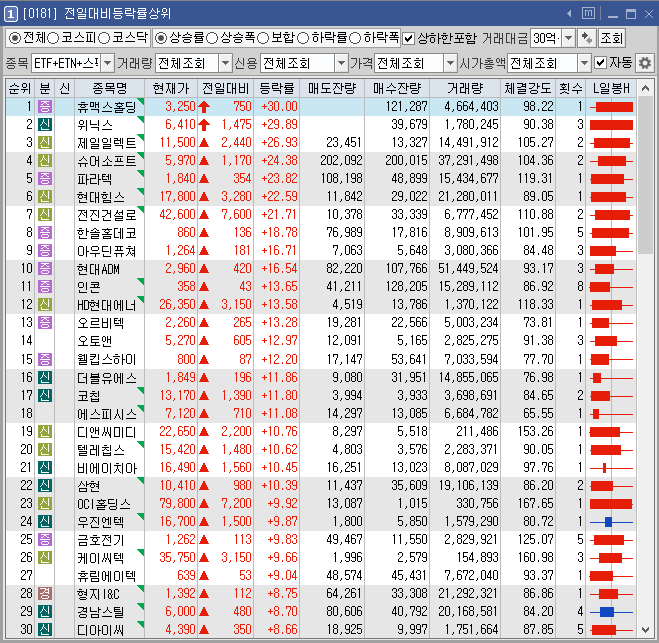The height and width of the screenshot is (643, 659).
Task: Click the 오르비텍 volume 5,003,234
Action: 471,323
